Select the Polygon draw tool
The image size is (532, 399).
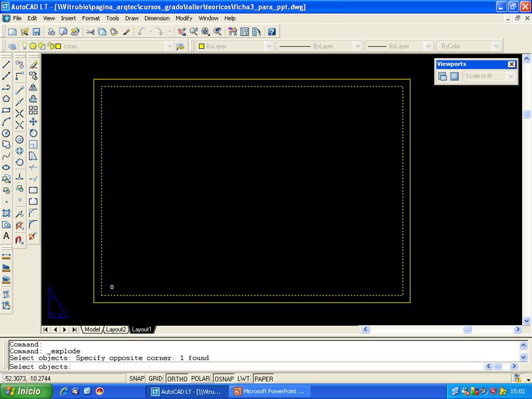point(6,99)
